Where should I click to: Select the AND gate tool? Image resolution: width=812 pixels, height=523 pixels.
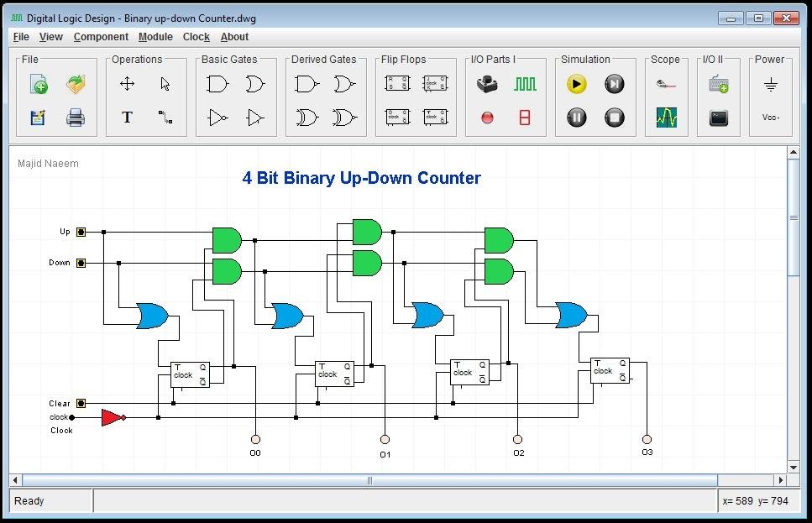pos(215,83)
